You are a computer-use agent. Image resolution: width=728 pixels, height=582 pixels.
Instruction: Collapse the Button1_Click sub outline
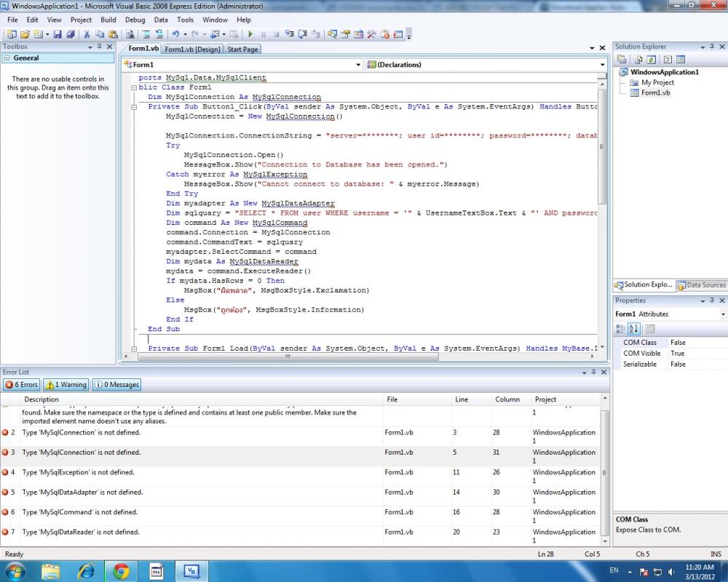134,107
